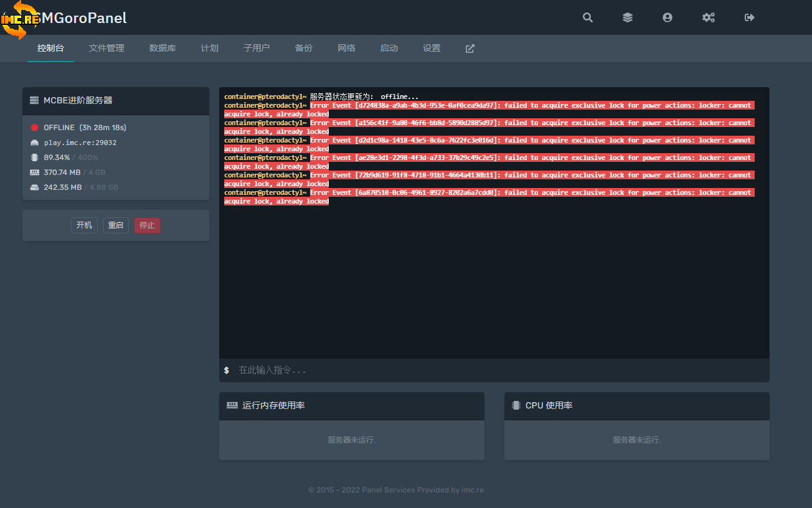Click the console command input field
The image size is (812, 508).
pyautogui.click(x=498, y=370)
